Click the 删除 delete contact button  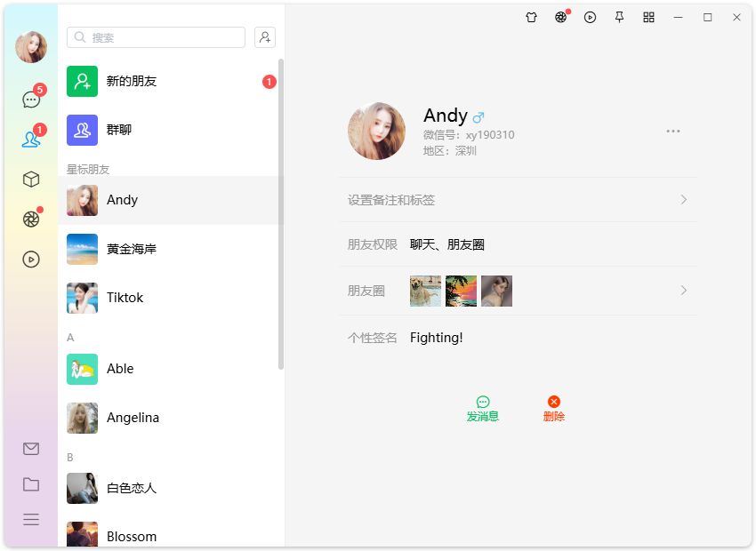[553, 408]
